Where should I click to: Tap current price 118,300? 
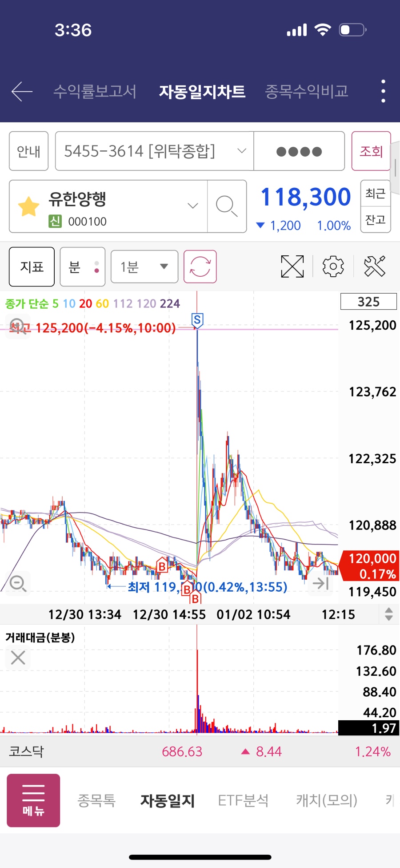point(306,197)
